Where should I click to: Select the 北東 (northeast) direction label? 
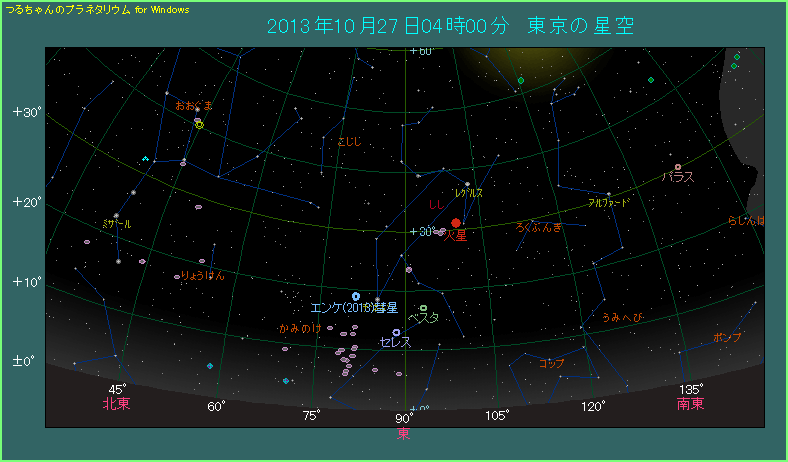coord(116,404)
